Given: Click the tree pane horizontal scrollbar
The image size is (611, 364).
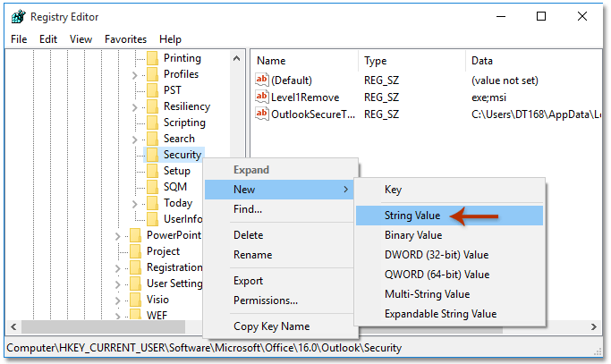Looking at the screenshot, I should 107,328.
